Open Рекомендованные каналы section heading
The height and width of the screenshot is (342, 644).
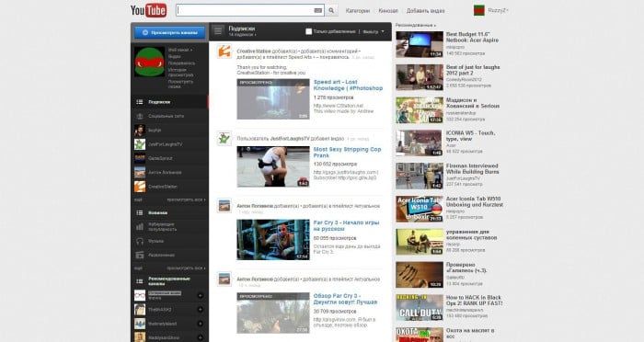(x=169, y=280)
